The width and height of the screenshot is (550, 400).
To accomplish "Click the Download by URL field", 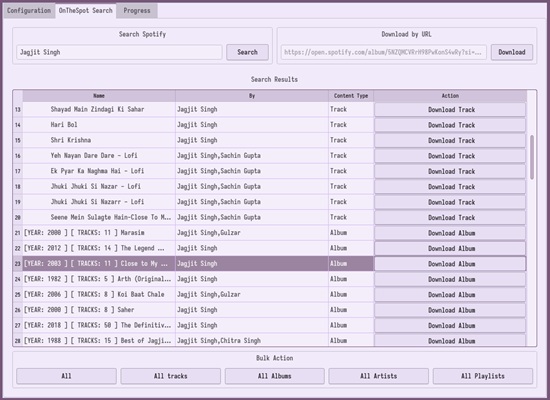I will coord(383,52).
